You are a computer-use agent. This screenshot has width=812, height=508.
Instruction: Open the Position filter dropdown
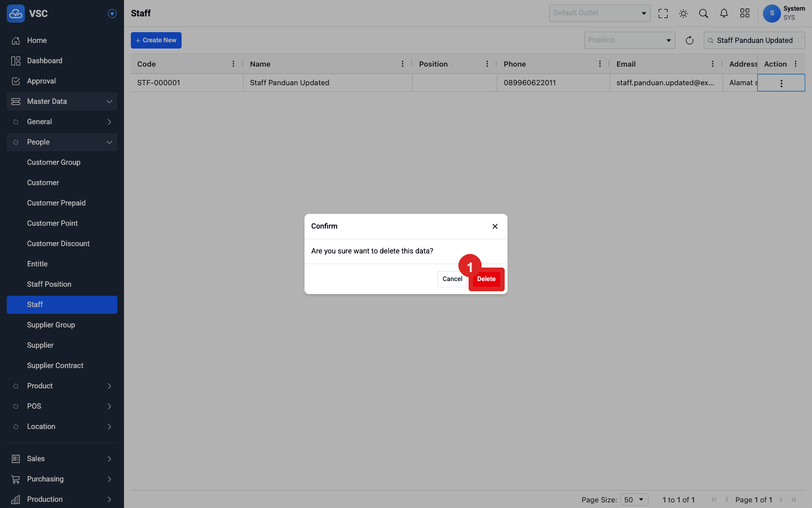point(630,40)
